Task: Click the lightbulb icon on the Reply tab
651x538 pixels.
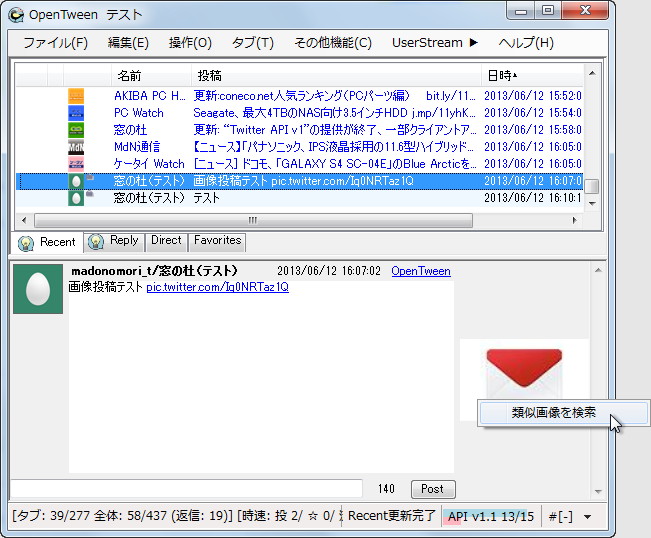Action: tap(96, 241)
